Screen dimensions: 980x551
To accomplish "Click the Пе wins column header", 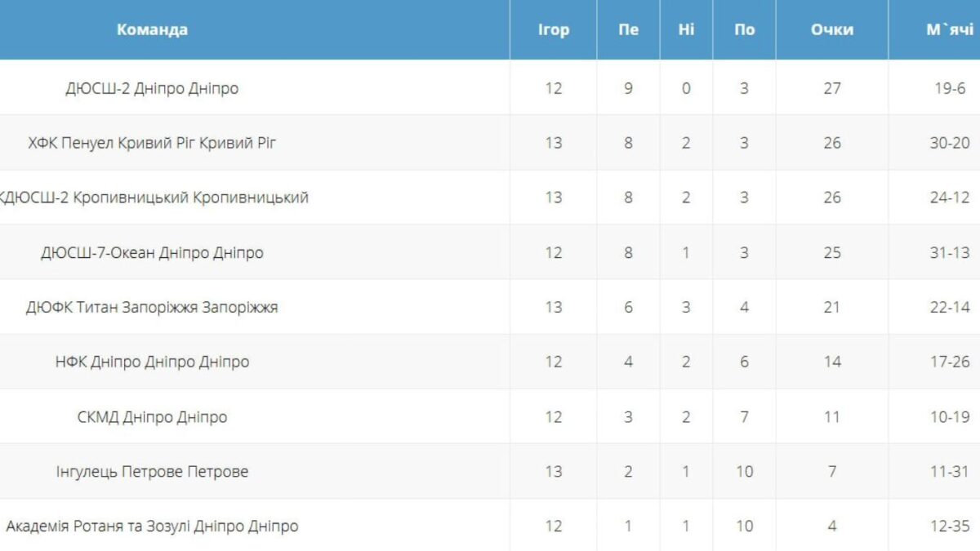I will coord(628,29).
